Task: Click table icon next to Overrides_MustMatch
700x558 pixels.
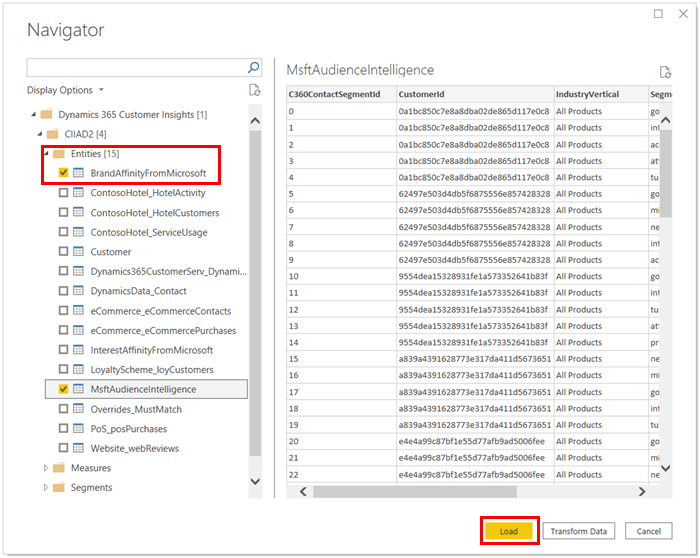Action: [x=79, y=408]
